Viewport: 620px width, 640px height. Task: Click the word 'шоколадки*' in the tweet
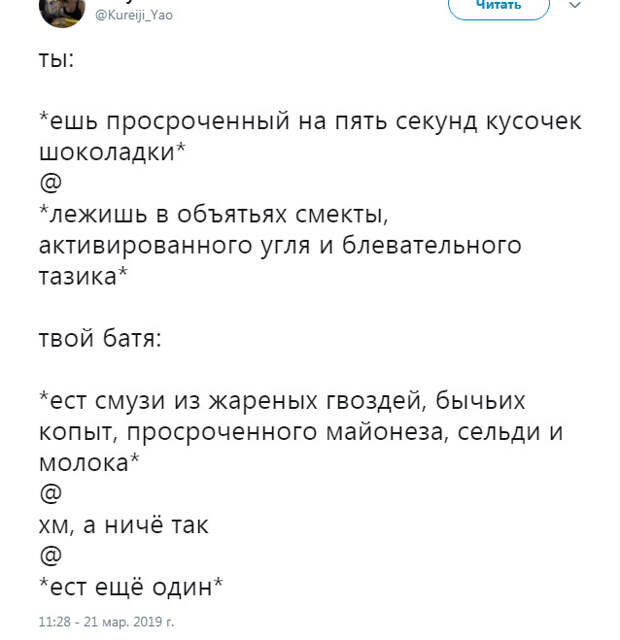coord(112,152)
